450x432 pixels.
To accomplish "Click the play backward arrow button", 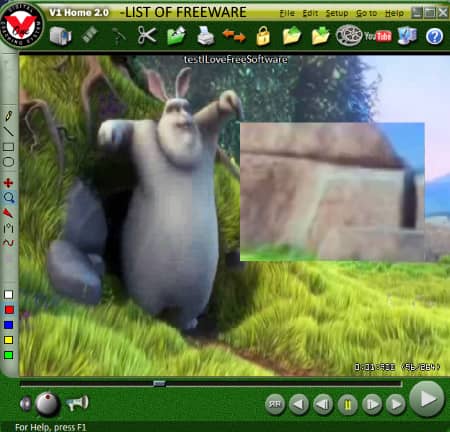I will click(x=298, y=405).
